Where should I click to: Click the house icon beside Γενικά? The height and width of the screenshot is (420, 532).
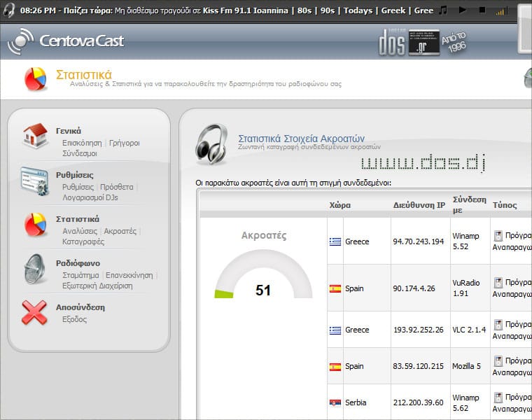pyautogui.click(x=34, y=136)
